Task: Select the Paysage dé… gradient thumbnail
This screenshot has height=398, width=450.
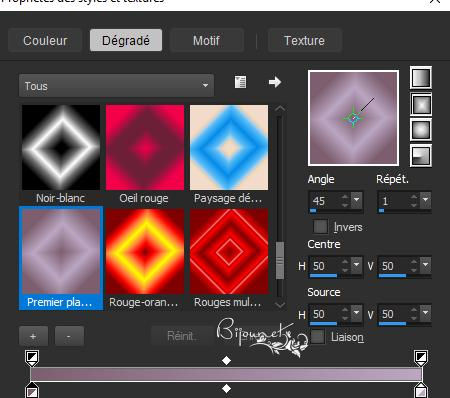Action: pyautogui.click(x=229, y=147)
